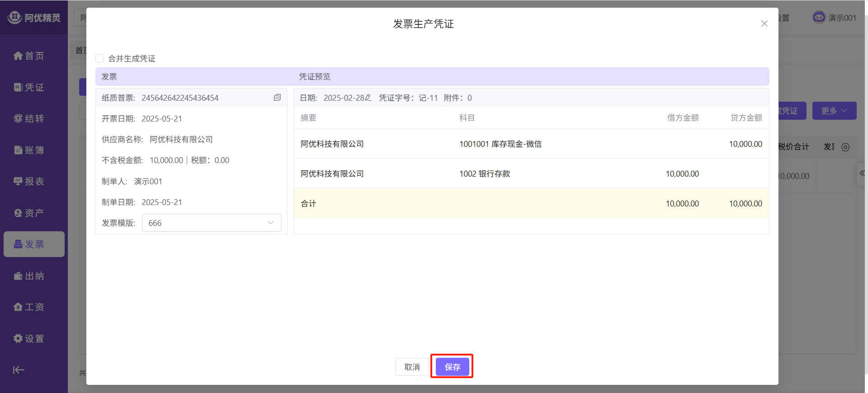The width and height of the screenshot is (868, 393).
Task: Click the column settings gear icon
Action: (845, 147)
